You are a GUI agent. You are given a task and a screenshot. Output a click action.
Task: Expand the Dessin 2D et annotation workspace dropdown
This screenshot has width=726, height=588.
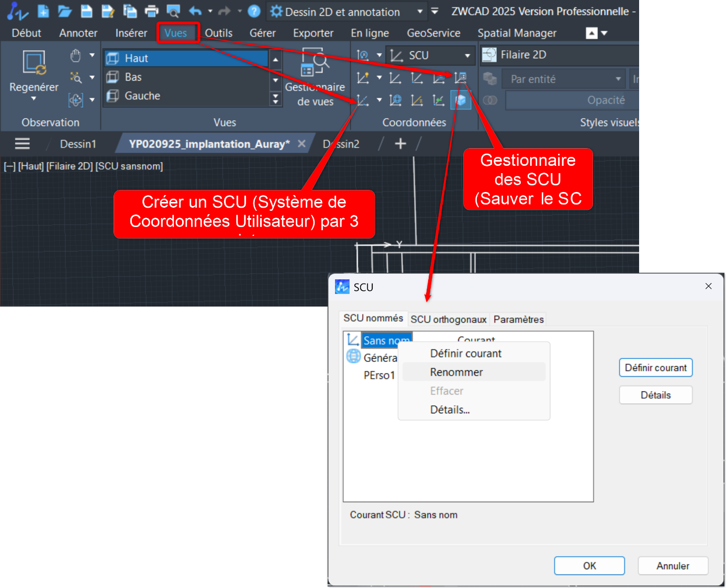[x=419, y=12]
